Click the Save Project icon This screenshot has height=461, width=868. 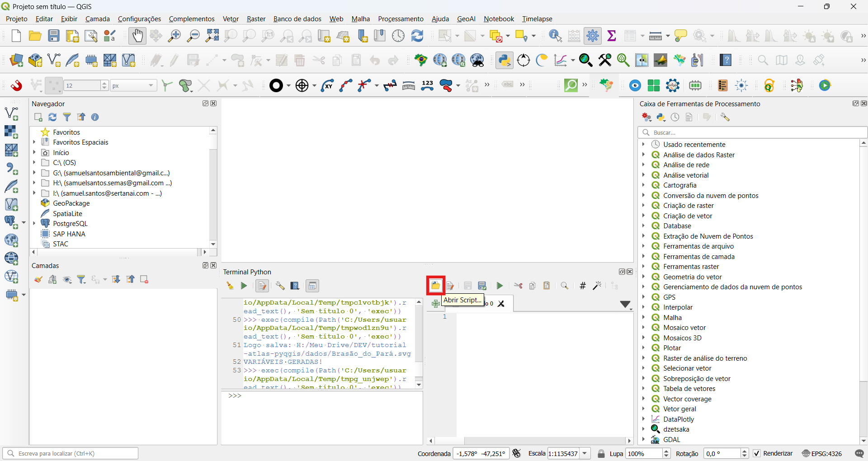54,36
